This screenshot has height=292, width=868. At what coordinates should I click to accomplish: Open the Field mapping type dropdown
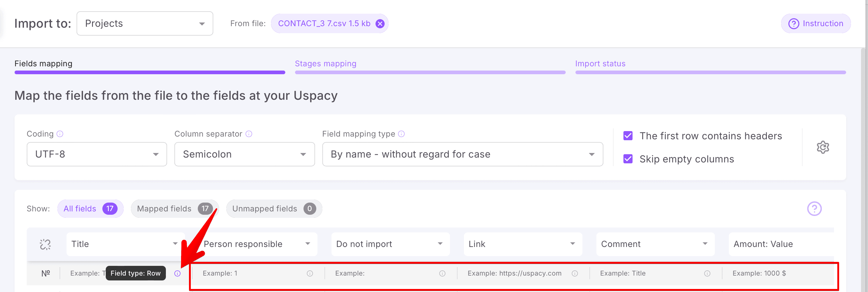pyautogui.click(x=462, y=155)
